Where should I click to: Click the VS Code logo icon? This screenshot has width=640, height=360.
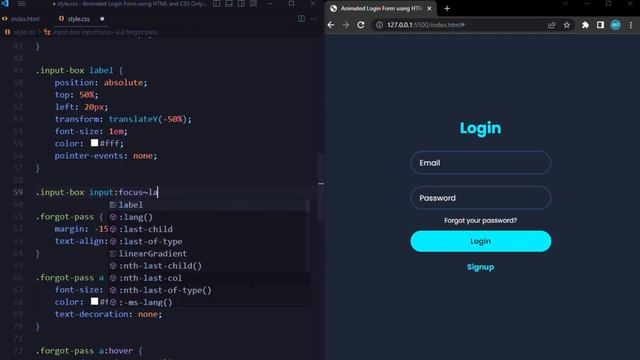[x=5, y=3]
